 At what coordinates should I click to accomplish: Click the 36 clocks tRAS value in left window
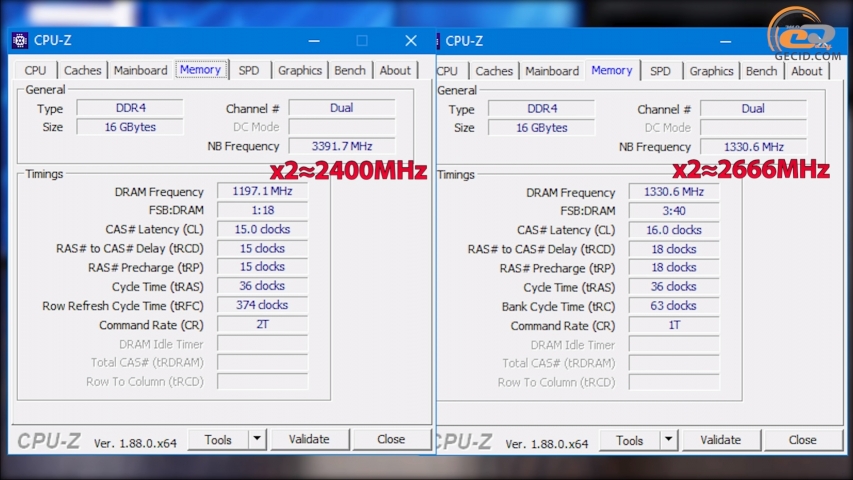click(262, 286)
